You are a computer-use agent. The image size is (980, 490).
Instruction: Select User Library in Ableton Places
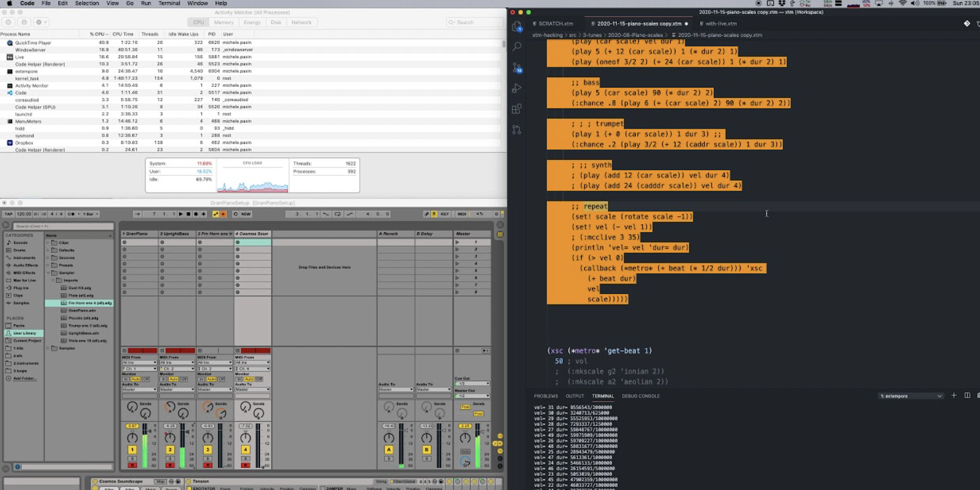(x=24, y=333)
